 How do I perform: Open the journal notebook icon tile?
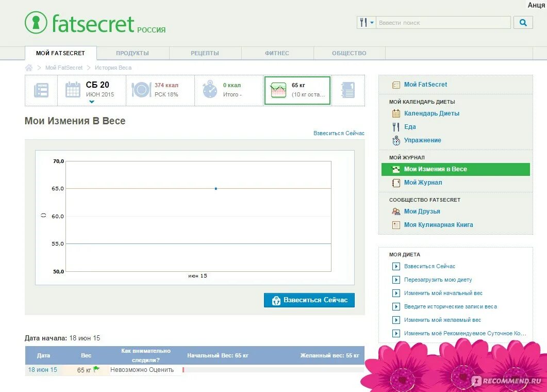348,90
